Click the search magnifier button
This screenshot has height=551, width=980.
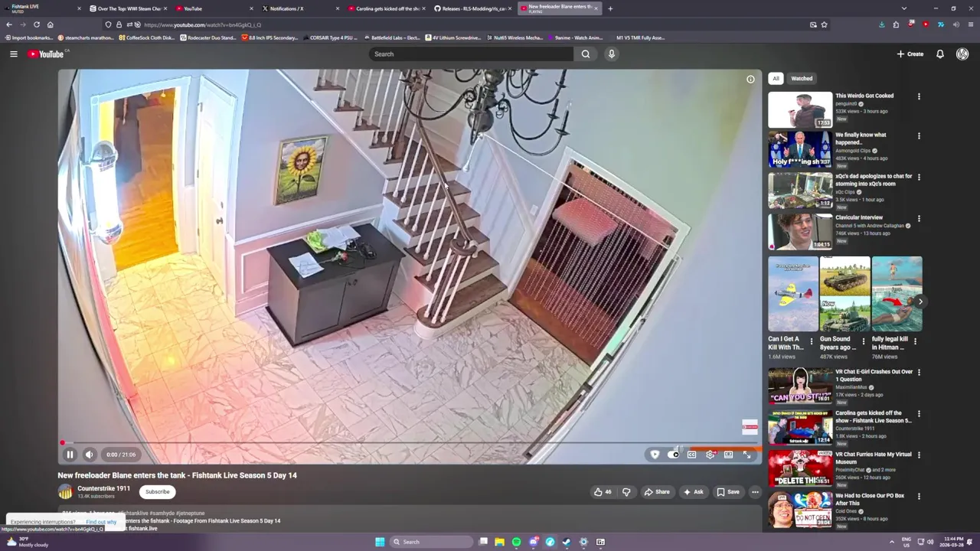(586, 54)
